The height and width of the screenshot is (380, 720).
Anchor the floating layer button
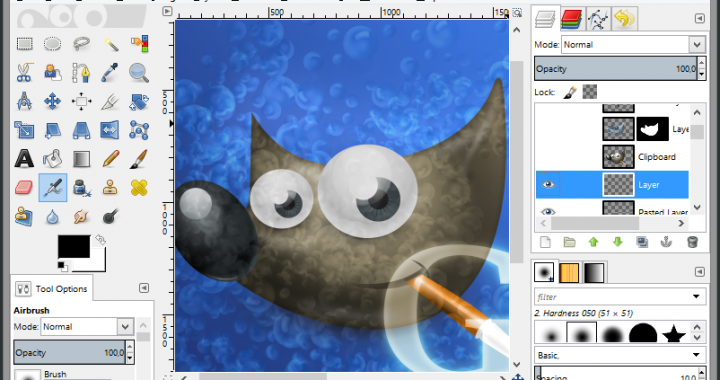666,242
